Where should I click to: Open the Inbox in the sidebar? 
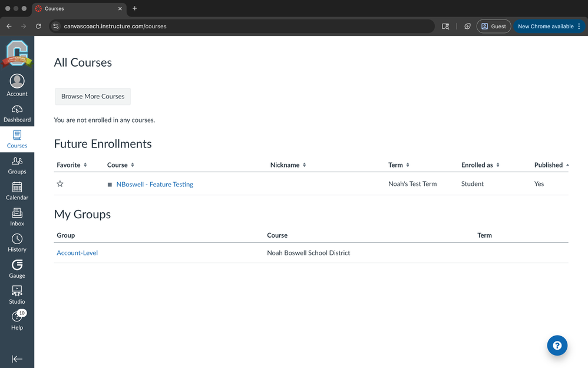[17, 217]
